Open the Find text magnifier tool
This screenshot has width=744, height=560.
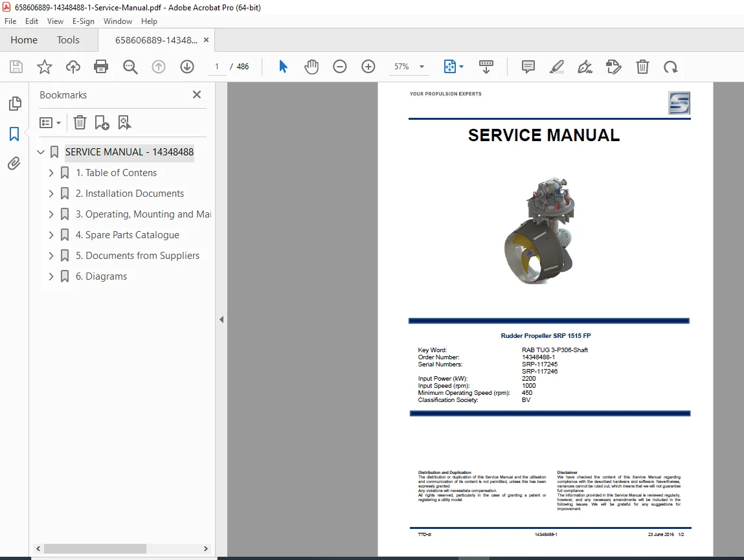(130, 67)
